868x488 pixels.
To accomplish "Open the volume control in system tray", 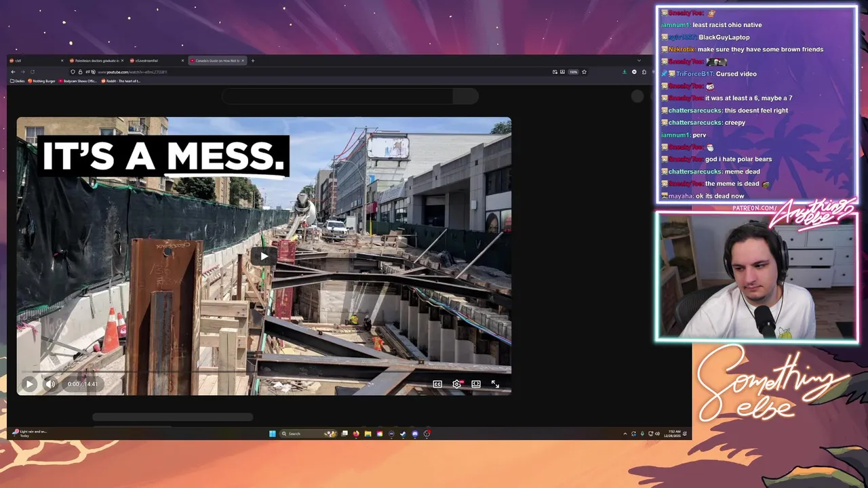I will pyautogui.click(x=657, y=434).
